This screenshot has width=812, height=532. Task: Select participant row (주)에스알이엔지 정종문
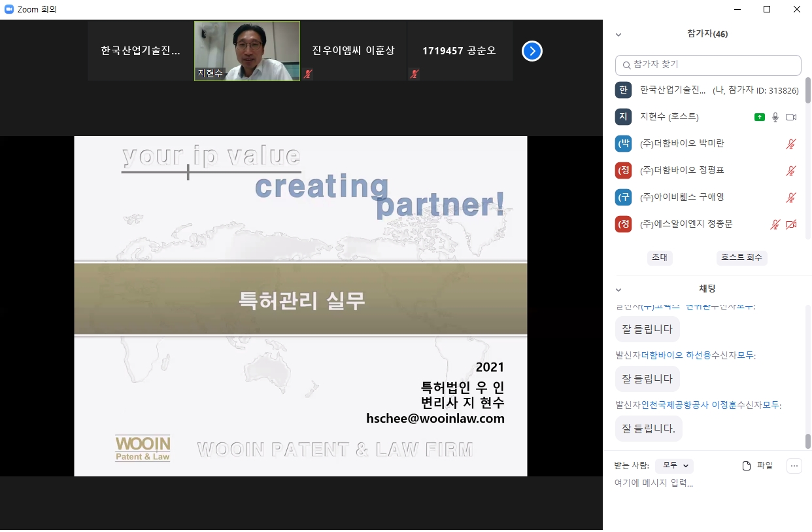708,224
